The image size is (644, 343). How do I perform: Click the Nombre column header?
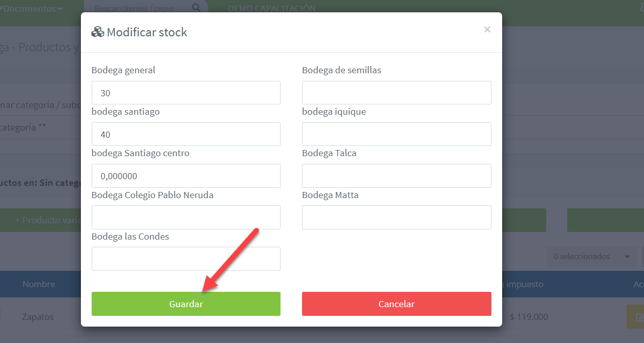click(39, 284)
